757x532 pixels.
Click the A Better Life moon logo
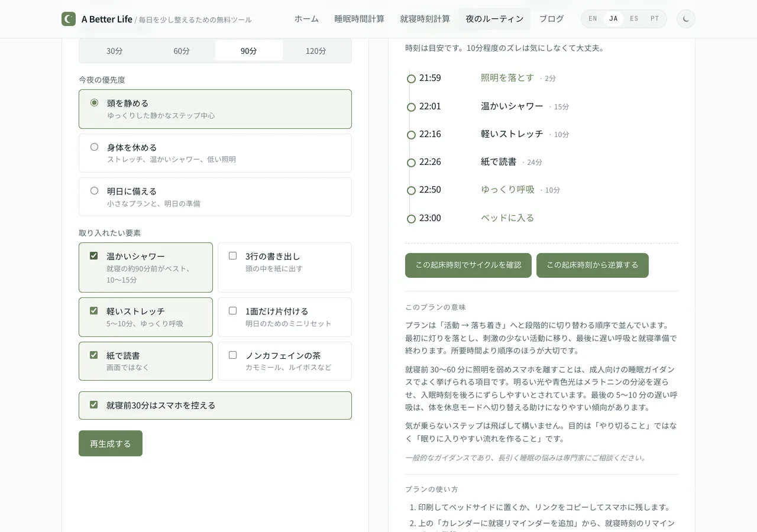(x=69, y=19)
